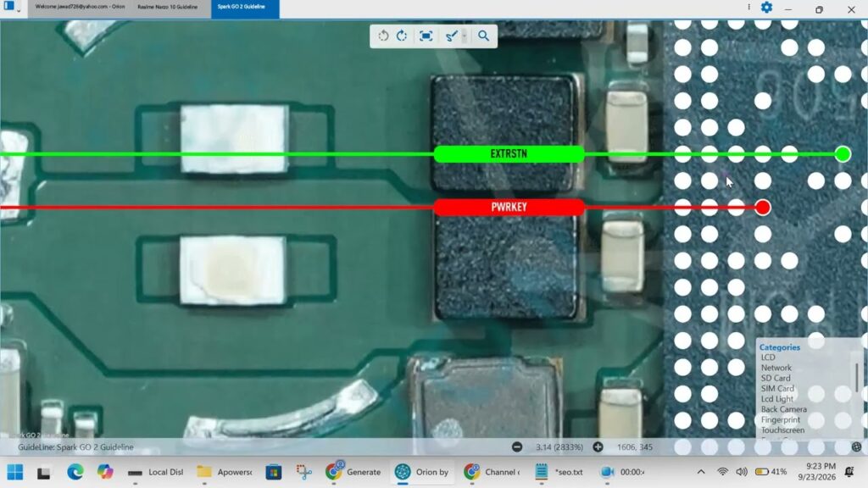Open the magnifier search tool
868x488 pixels.
click(483, 36)
